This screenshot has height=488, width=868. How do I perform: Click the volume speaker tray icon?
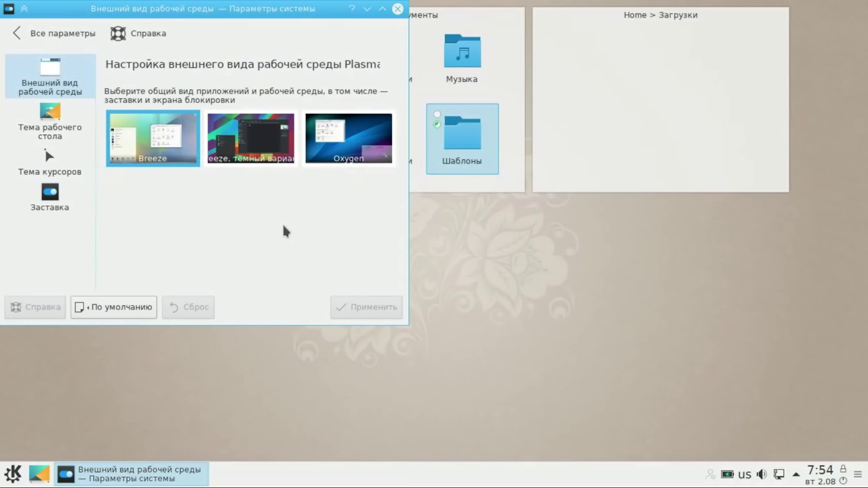pos(762,474)
